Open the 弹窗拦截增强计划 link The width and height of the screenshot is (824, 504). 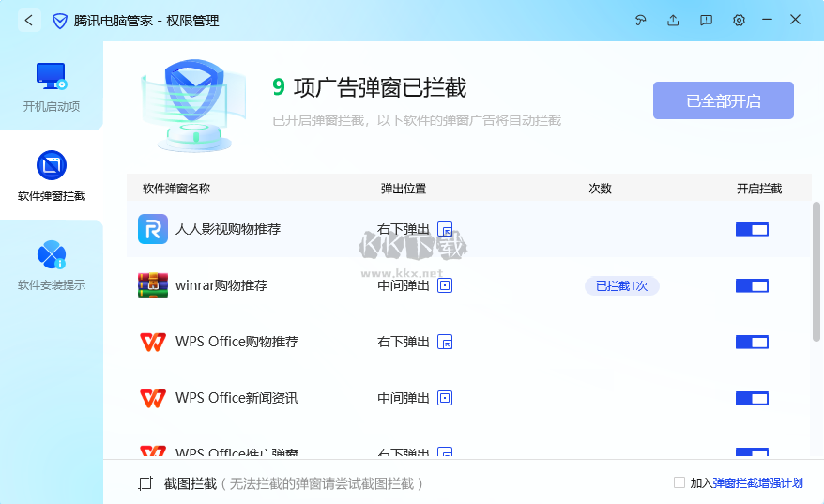(757, 483)
